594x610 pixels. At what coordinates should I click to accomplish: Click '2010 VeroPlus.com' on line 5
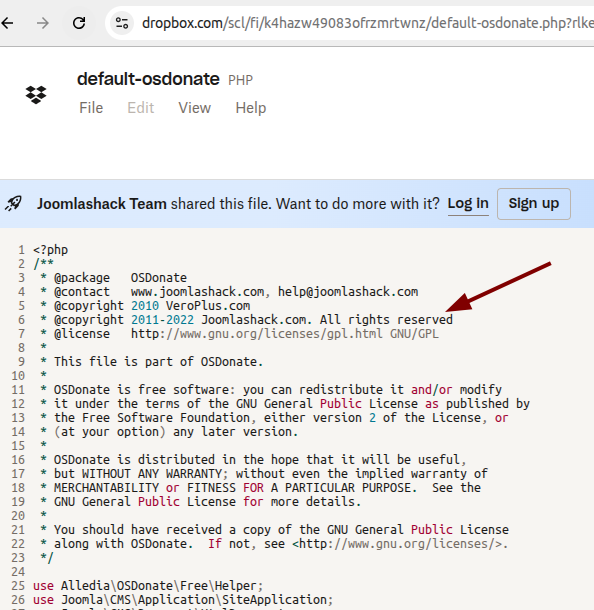(191, 306)
